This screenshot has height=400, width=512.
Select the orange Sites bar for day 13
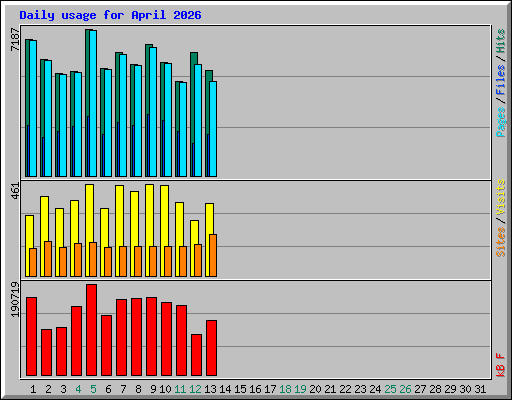click(213, 256)
